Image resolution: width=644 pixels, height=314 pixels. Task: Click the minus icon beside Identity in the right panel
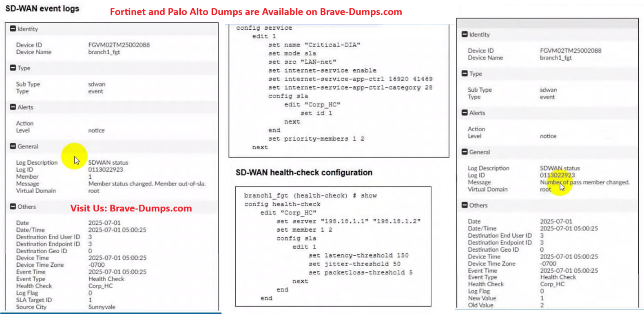point(465,34)
